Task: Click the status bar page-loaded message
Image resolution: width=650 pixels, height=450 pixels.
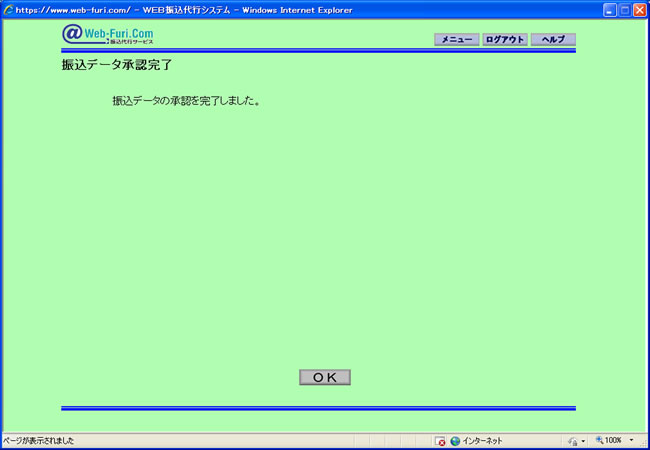Action: point(40,441)
